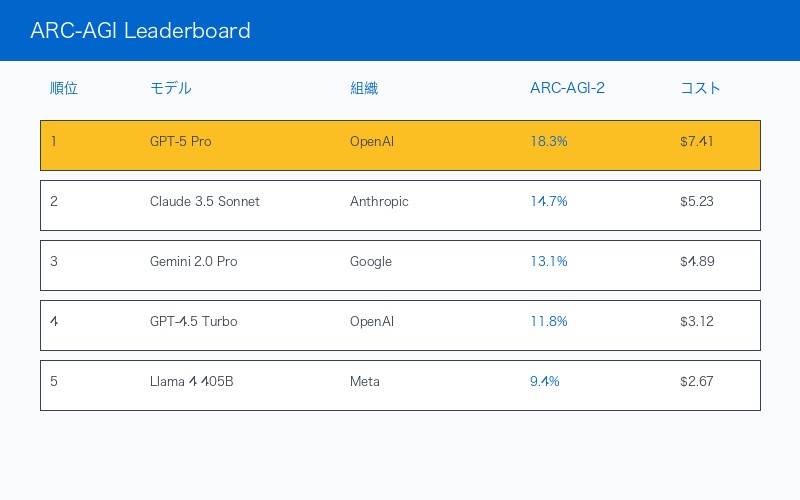Click the $5.23 cost value

point(697,202)
